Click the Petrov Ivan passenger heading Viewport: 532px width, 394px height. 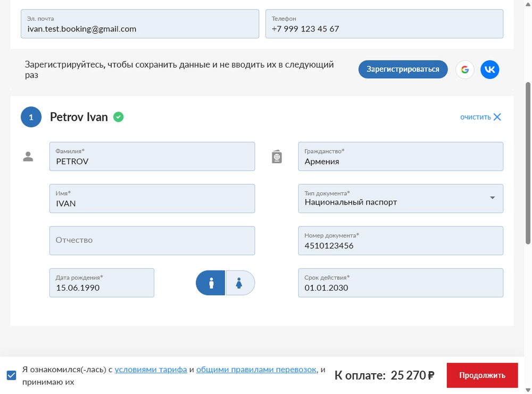point(79,117)
